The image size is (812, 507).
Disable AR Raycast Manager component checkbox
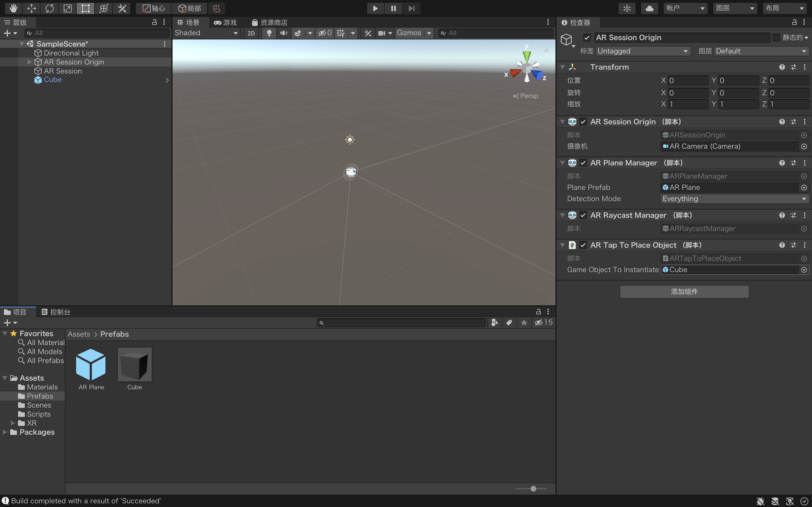click(x=583, y=215)
